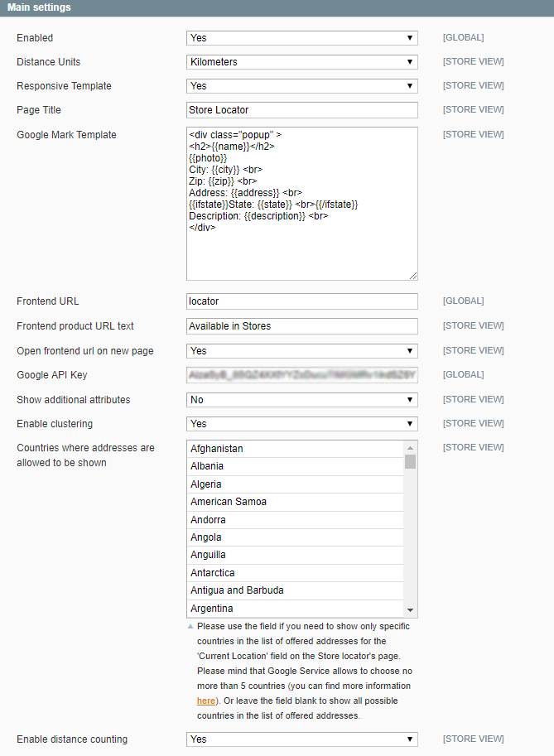Click the countries list scroll-up arrow

coord(410,448)
